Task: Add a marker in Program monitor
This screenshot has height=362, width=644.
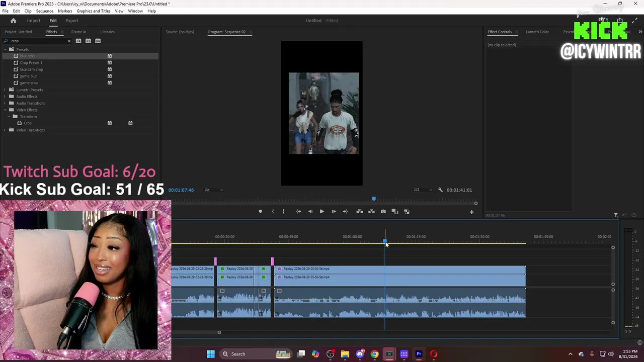Action: (260, 212)
